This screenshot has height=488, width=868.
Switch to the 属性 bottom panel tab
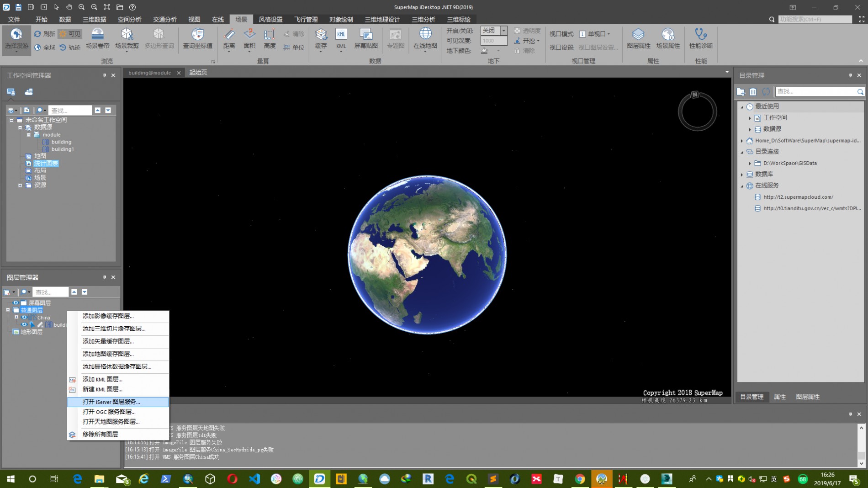tap(779, 397)
